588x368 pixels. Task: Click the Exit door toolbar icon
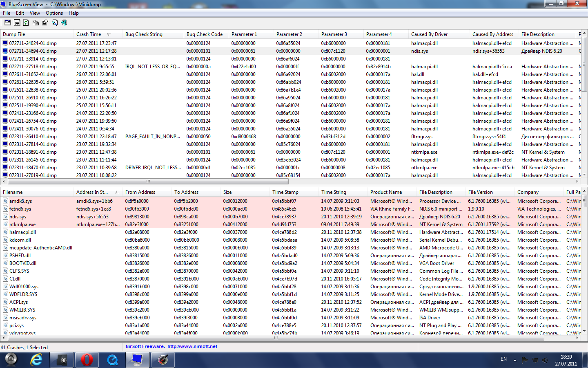click(64, 23)
